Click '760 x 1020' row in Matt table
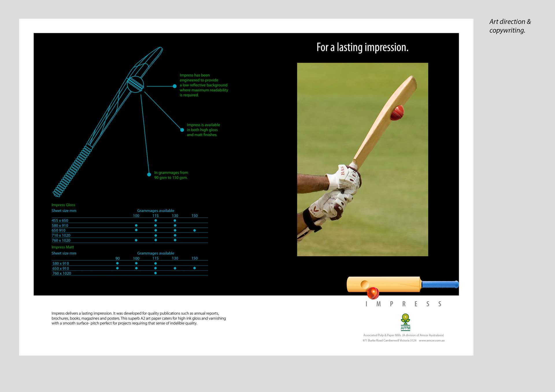This screenshot has height=392, width=555. pyautogui.click(x=130, y=273)
